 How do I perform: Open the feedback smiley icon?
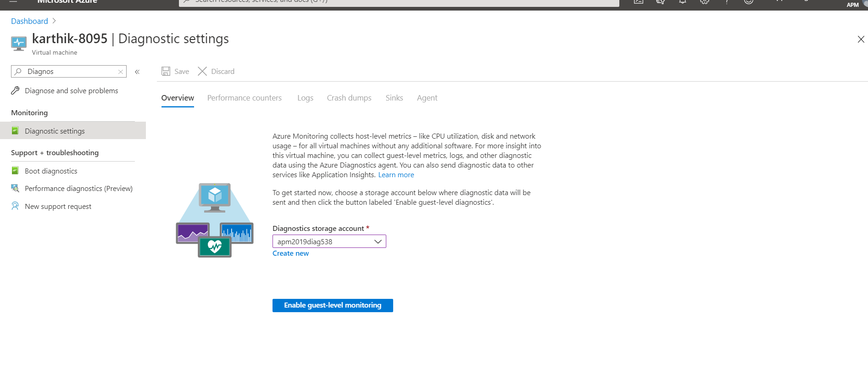[x=749, y=2]
